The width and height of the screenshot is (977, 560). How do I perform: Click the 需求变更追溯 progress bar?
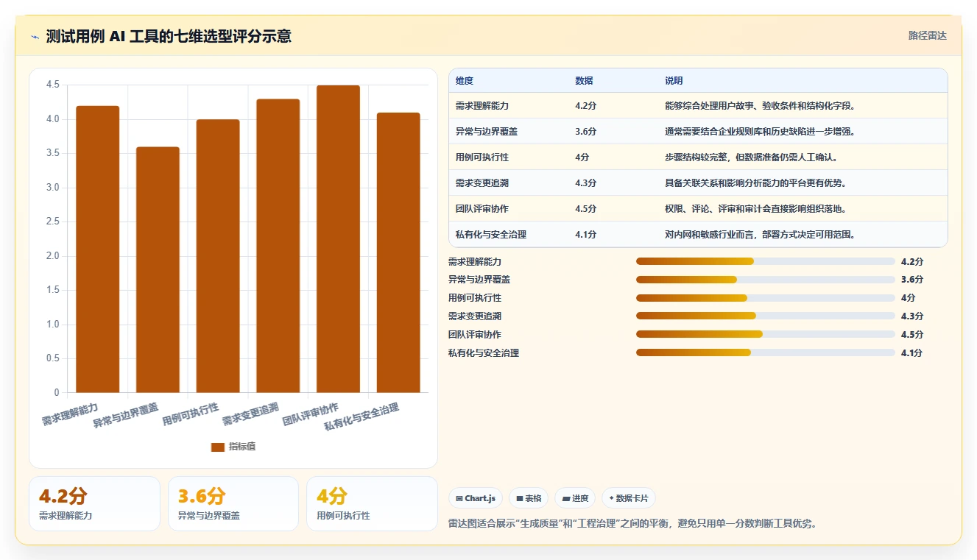coord(766,316)
